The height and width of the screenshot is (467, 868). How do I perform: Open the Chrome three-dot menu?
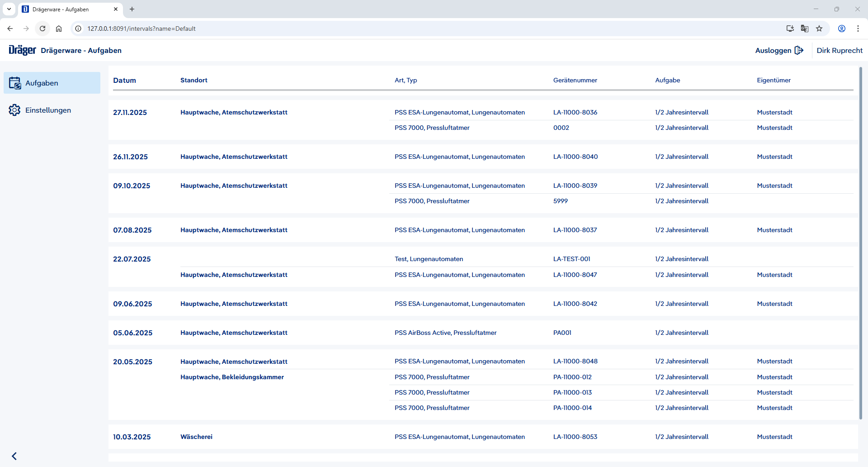point(858,29)
